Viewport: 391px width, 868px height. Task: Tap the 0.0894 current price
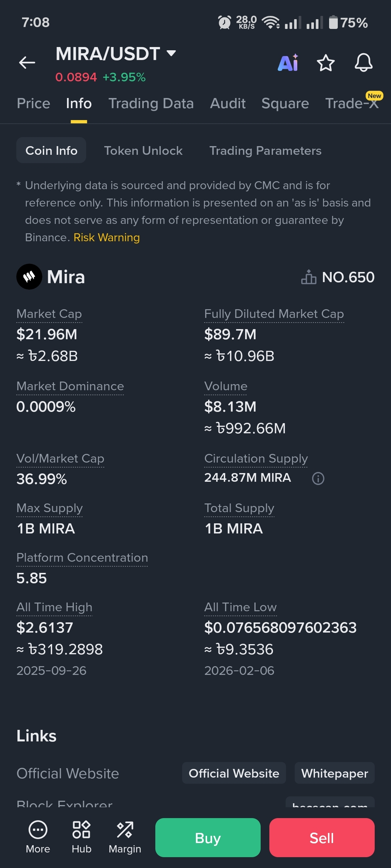[76, 77]
